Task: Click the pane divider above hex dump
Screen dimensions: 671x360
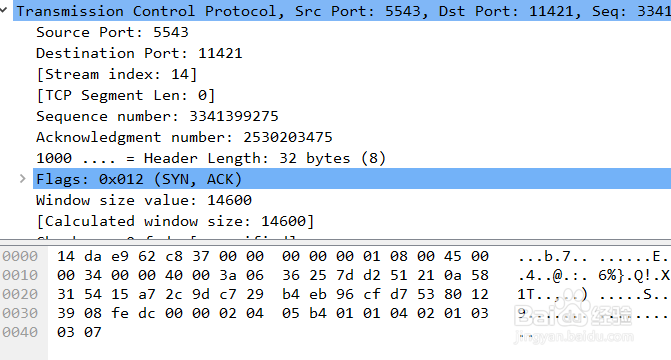Action: pos(336,242)
